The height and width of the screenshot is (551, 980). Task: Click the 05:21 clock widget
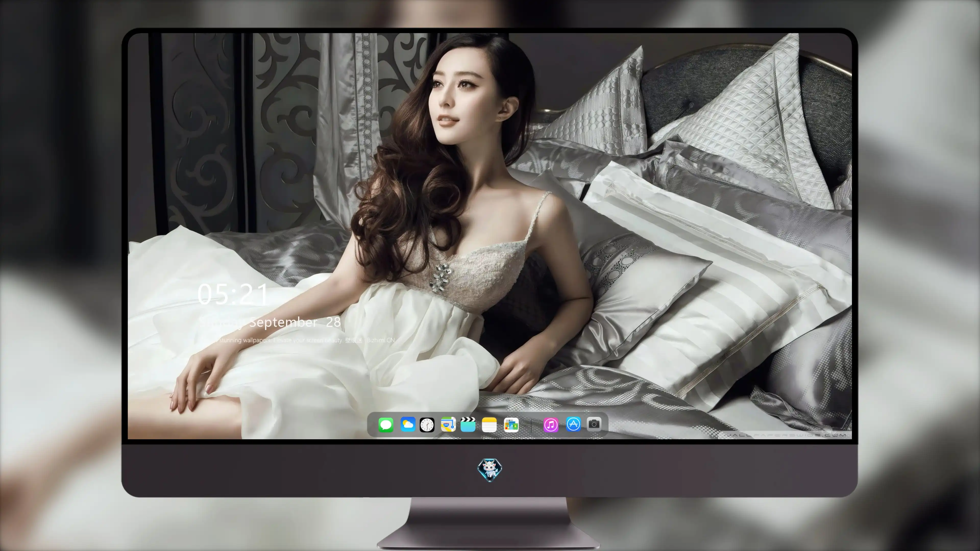click(x=233, y=294)
